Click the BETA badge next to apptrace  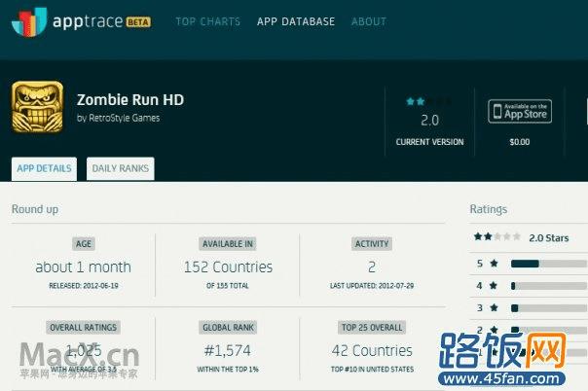click(x=138, y=22)
